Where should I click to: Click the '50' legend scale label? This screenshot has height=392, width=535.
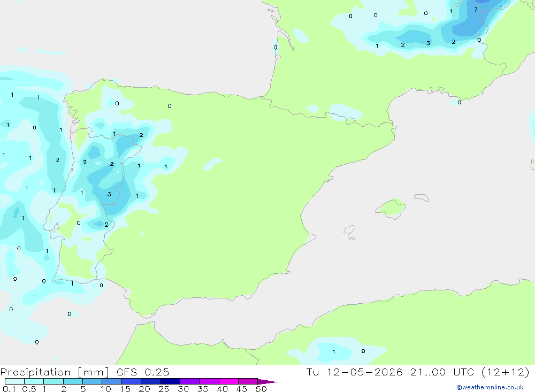click(x=261, y=389)
